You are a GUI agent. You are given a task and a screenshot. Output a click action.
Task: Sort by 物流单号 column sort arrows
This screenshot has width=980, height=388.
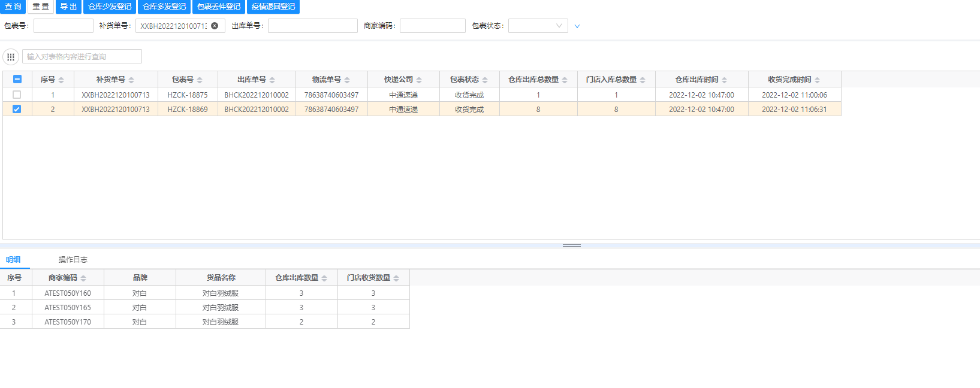[347, 80]
